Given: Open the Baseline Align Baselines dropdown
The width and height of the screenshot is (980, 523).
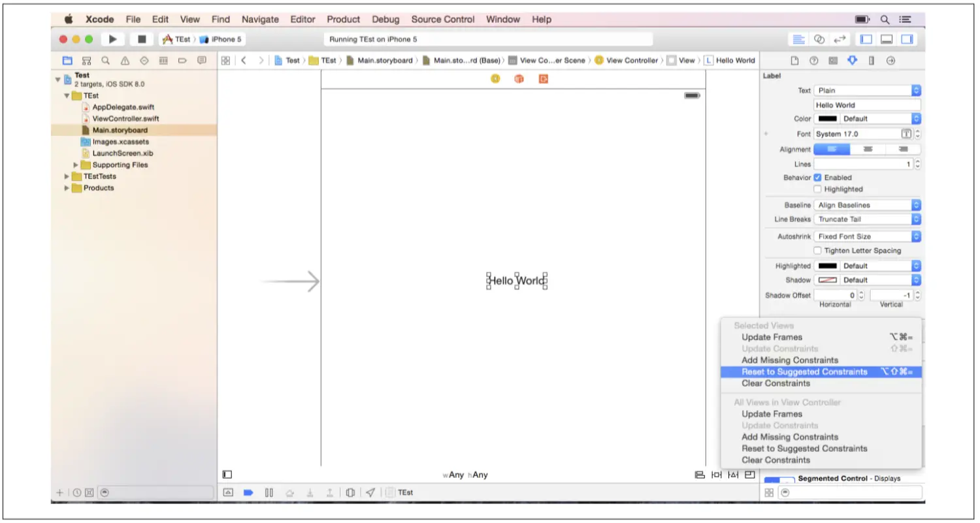Looking at the screenshot, I should pos(868,205).
